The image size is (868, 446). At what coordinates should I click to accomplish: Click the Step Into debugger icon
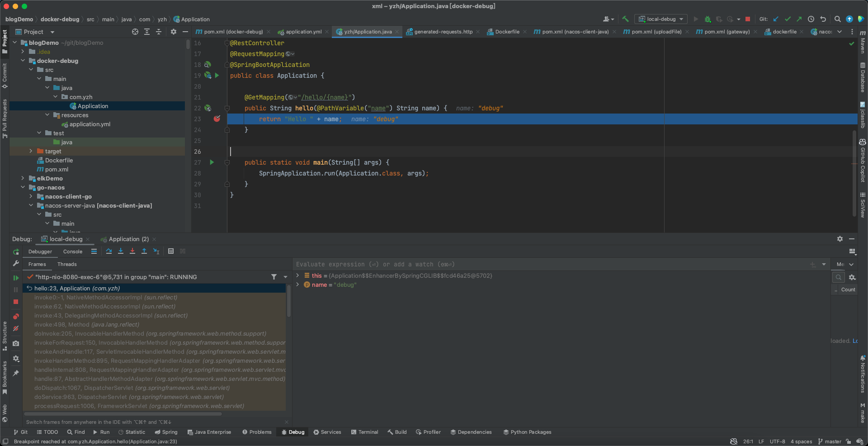[121, 251]
